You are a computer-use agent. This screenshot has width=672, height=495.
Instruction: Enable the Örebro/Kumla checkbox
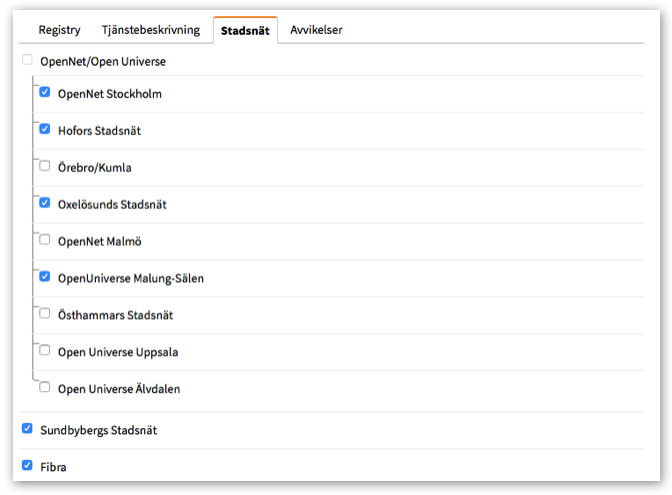[45, 166]
